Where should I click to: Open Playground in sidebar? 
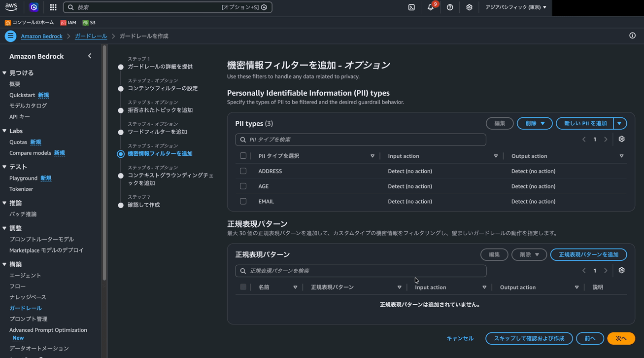point(23,178)
